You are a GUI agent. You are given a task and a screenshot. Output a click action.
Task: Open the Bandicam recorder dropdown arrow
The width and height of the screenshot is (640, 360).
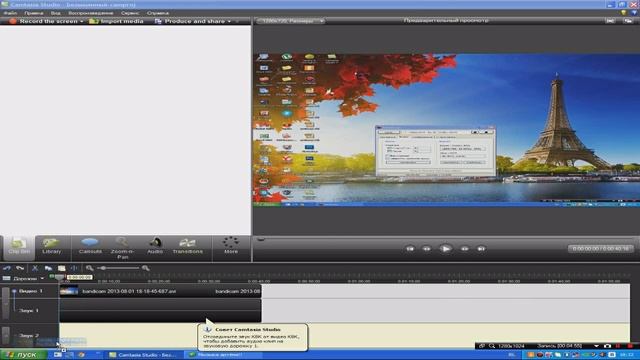click(x=596, y=346)
